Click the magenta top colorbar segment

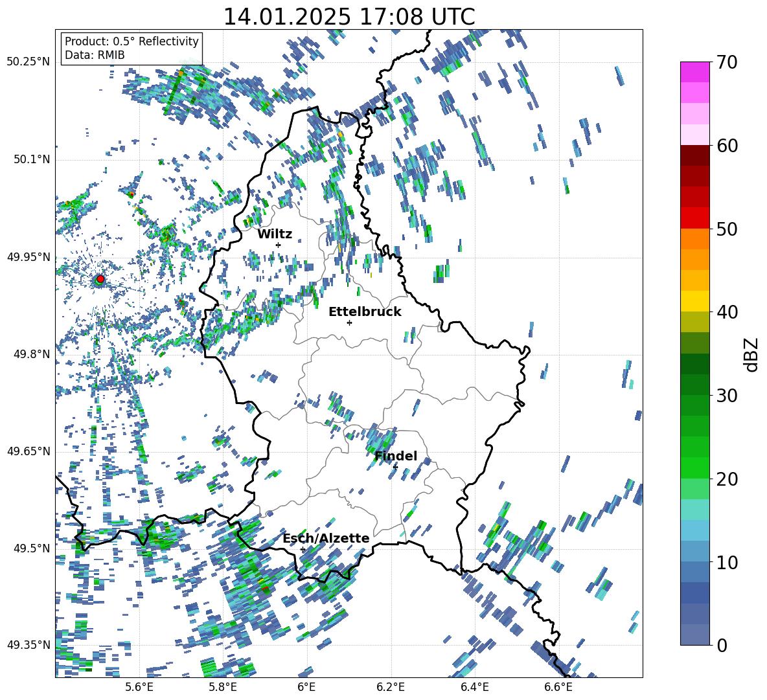click(x=695, y=72)
